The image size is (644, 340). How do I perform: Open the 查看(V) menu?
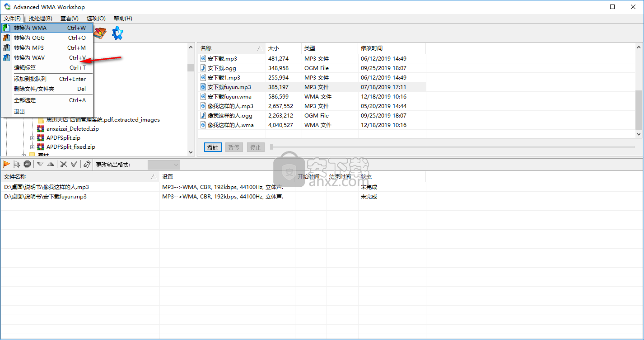[69, 19]
